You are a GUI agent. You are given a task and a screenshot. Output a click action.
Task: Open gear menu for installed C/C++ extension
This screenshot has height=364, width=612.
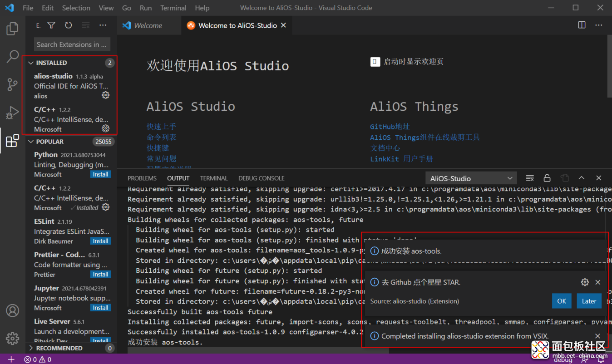[105, 129]
